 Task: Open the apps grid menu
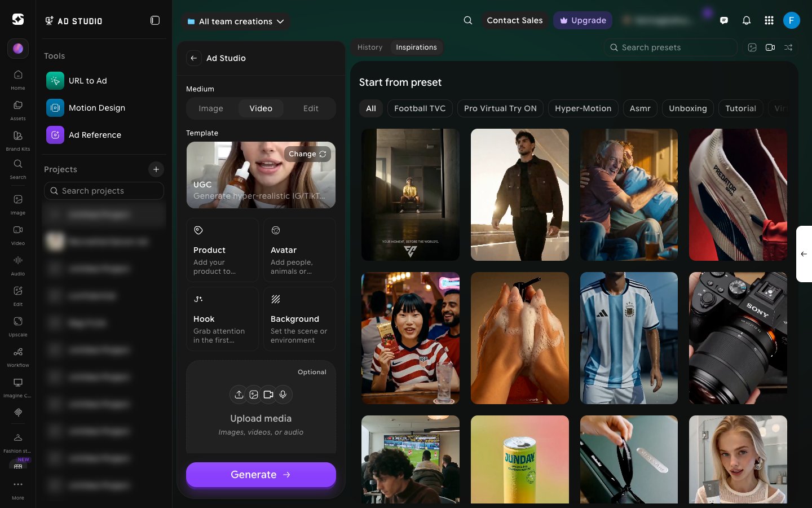pos(769,20)
